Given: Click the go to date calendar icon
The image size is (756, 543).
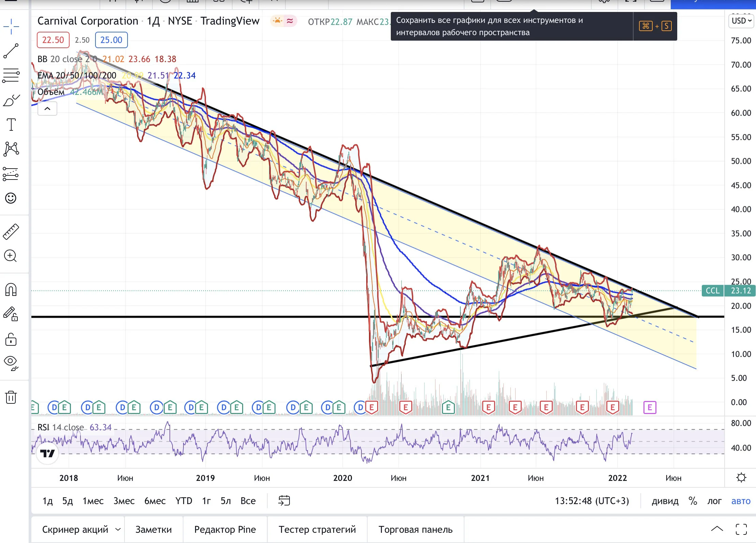Looking at the screenshot, I should (284, 501).
